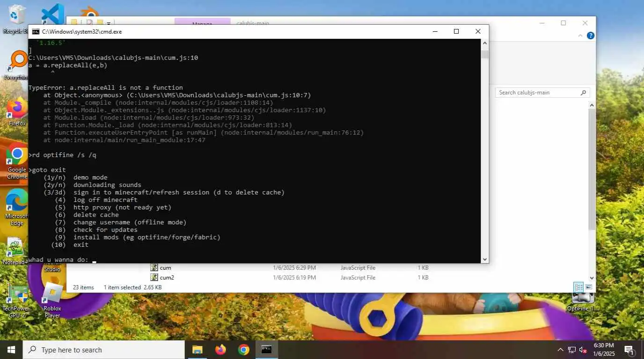Click the cmd.exe title bar icon
The width and height of the screenshot is (644, 359).
pyautogui.click(x=36, y=32)
